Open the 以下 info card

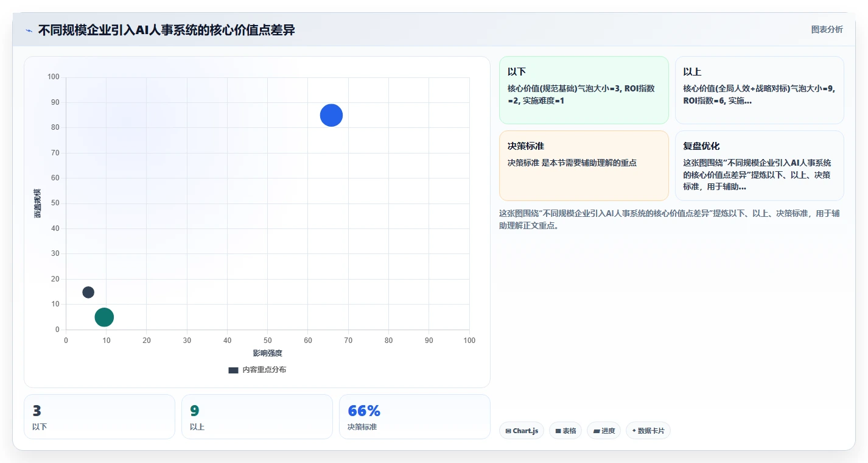coord(584,90)
